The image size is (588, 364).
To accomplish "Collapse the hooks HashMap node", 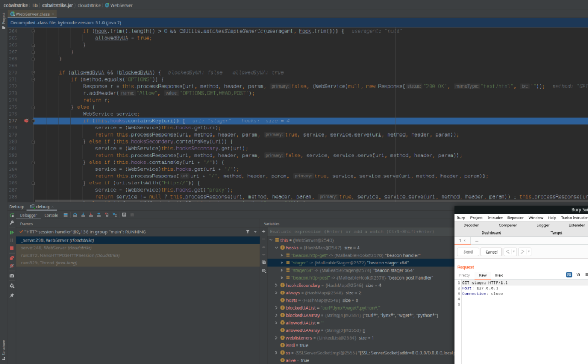I will 277,248.
